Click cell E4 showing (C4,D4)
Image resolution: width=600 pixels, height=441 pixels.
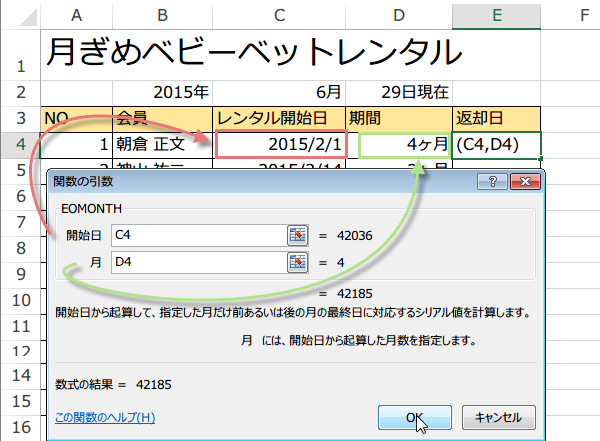click(497, 145)
